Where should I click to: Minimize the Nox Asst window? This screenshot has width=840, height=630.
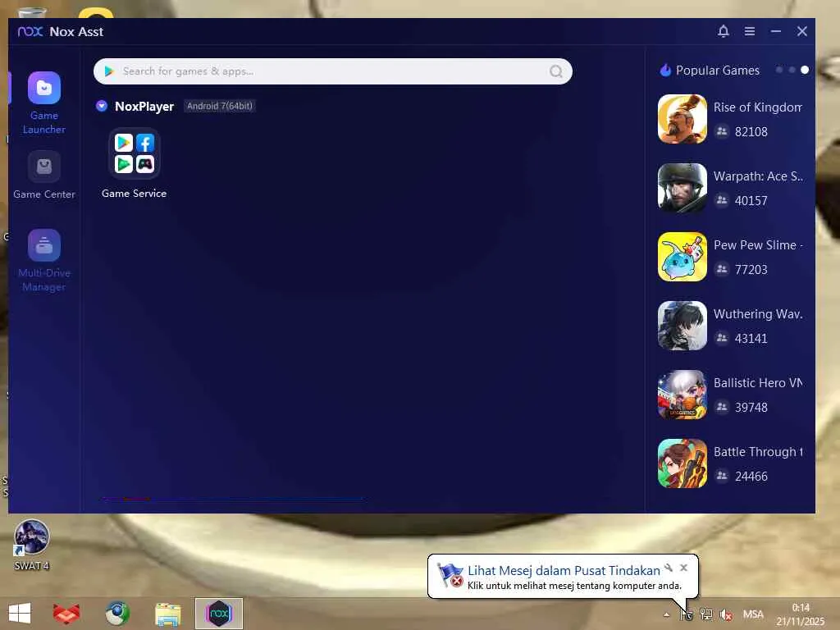coord(776,31)
